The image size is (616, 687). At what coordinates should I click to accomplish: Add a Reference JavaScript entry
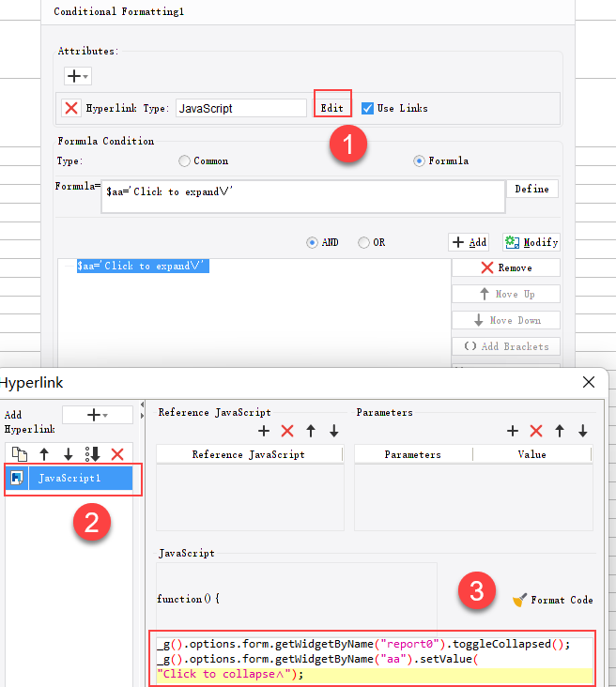pyautogui.click(x=264, y=431)
